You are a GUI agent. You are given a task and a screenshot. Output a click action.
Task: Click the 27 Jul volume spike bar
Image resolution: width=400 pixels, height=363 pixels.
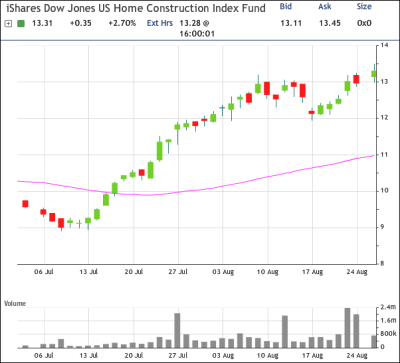(177, 331)
